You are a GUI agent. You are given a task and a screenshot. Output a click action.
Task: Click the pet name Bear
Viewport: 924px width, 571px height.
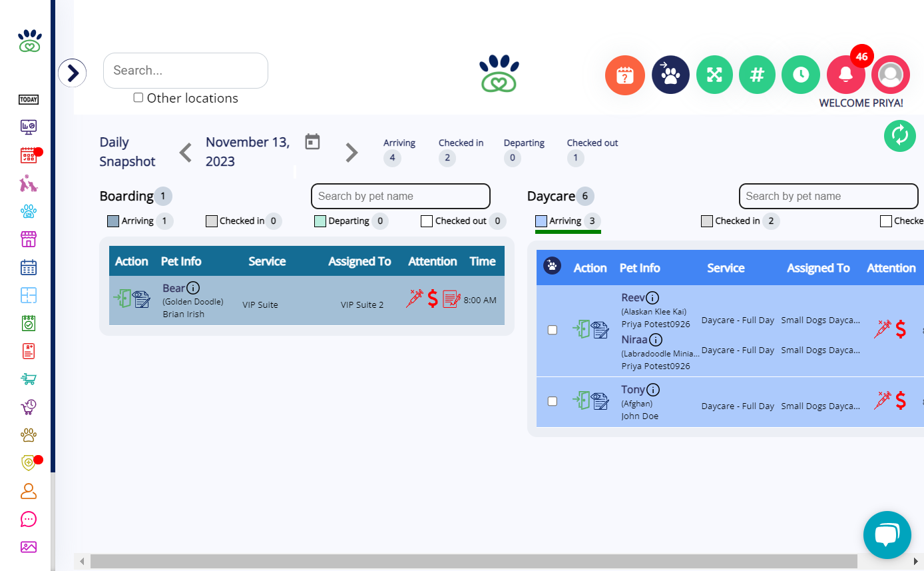click(x=174, y=288)
